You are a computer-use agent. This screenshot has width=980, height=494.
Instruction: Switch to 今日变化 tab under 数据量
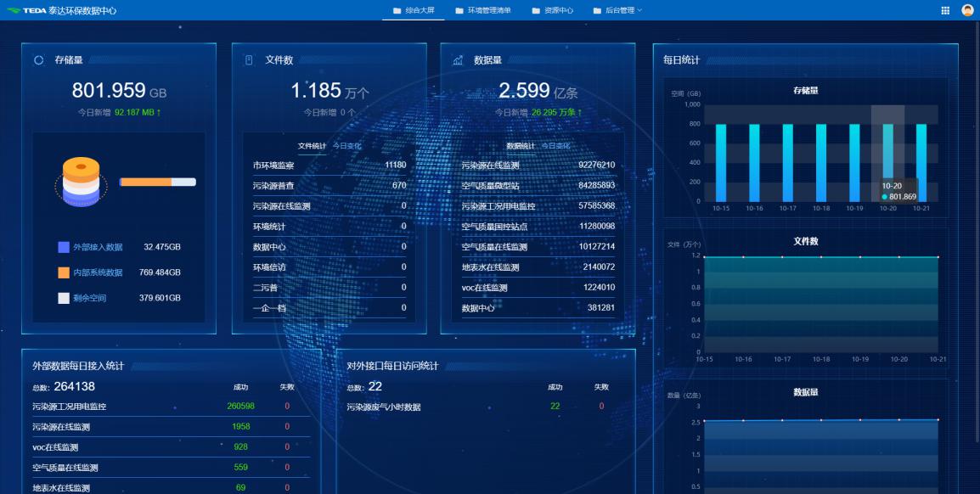pyautogui.click(x=556, y=146)
